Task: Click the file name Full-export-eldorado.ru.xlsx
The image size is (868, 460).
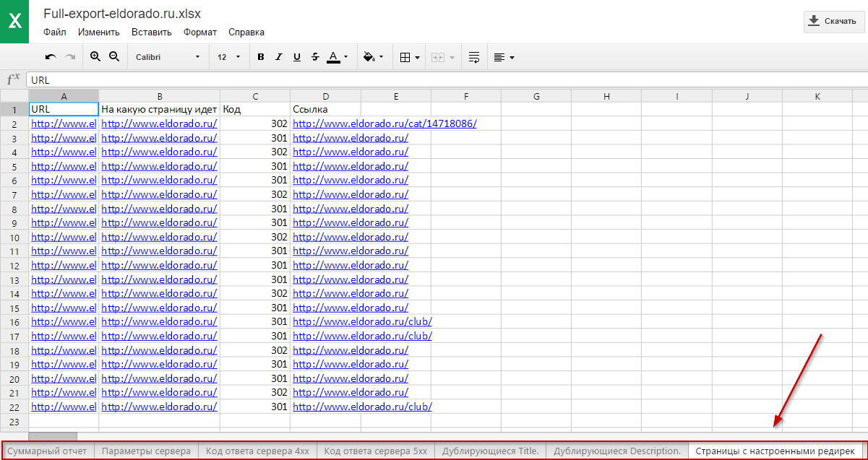Action: (x=122, y=14)
